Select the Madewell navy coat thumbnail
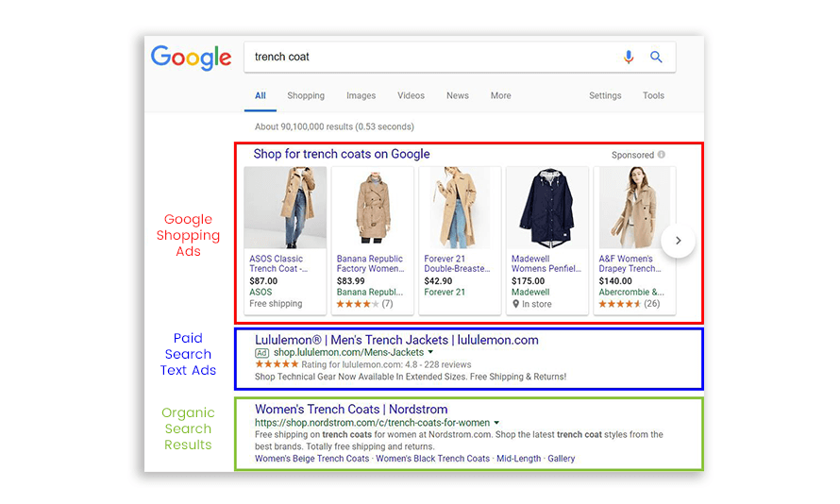840x504 pixels. [x=547, y=208]
